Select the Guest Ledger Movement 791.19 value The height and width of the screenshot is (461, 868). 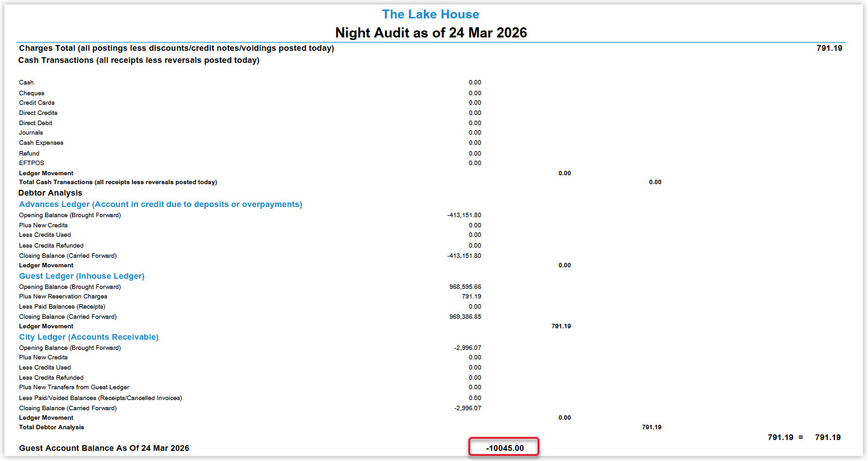[x=561, y=326]
